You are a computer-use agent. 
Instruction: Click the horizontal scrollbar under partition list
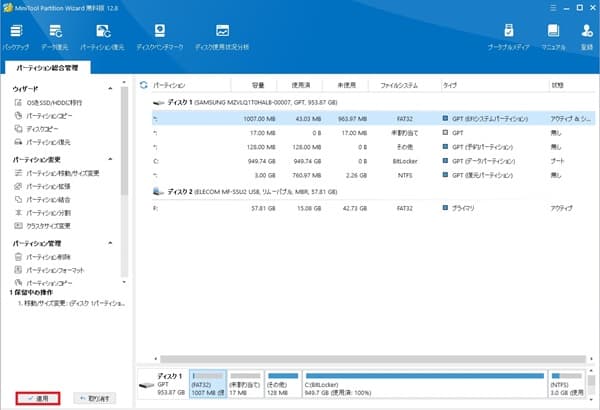pyautogui.click(x=373, y=359)
